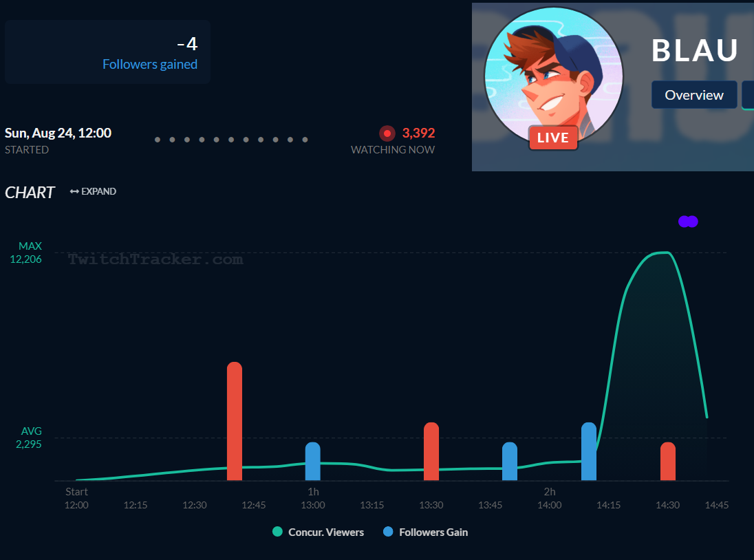The image size is (754, 560).
Task: Click the red live-recording dot icon
Action: pos(387,133)
